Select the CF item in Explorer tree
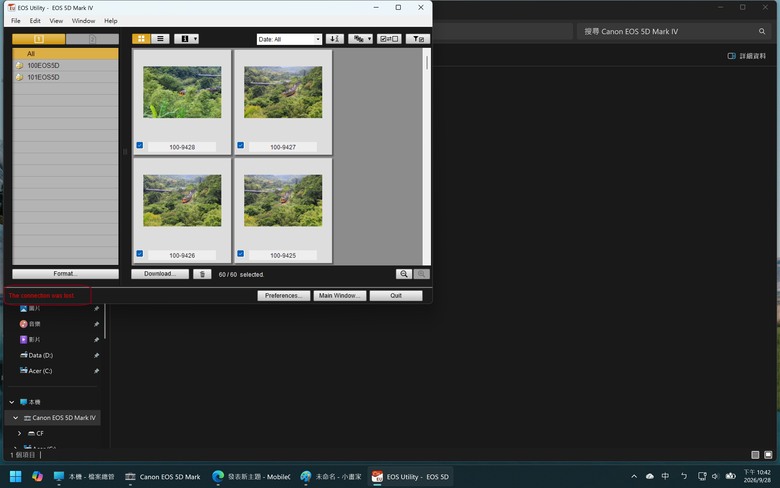This screenshot has height=488, width=780. click(x=36, y=433)
